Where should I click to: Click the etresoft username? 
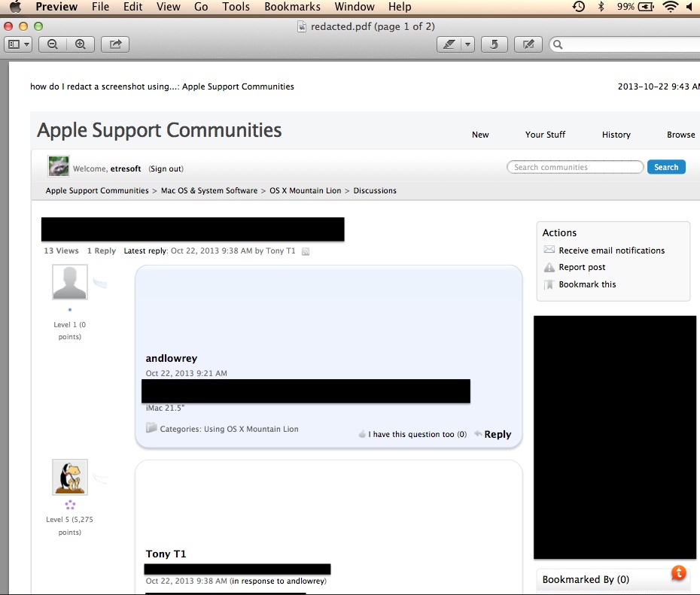(126, 168)
